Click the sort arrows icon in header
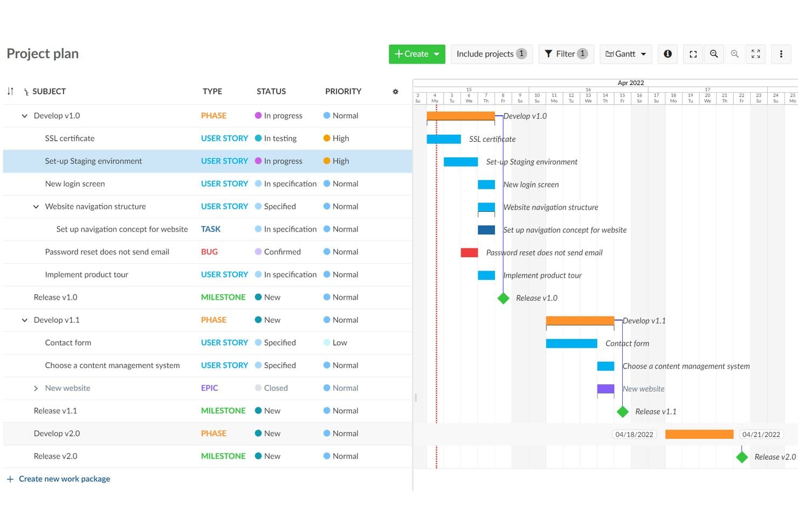 10,92
